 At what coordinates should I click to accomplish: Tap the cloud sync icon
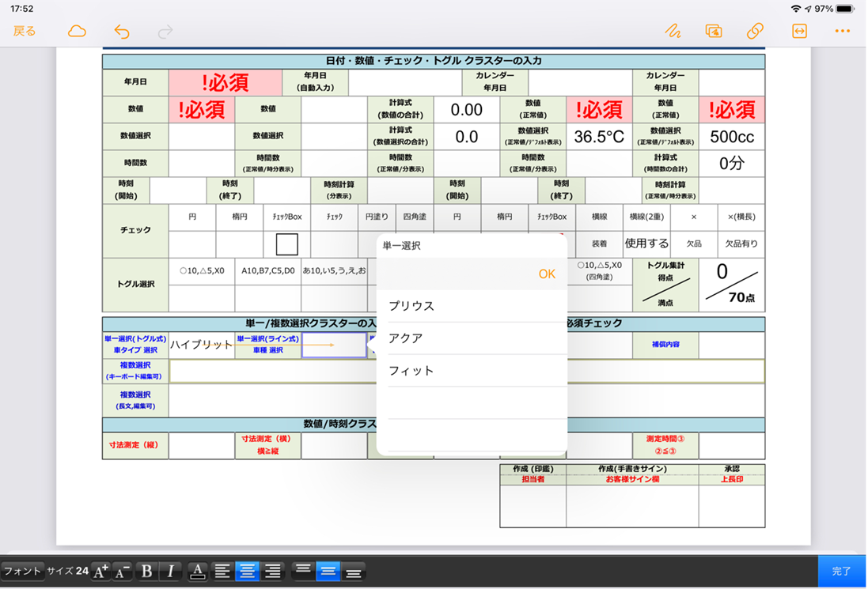(x=77, y=32)
